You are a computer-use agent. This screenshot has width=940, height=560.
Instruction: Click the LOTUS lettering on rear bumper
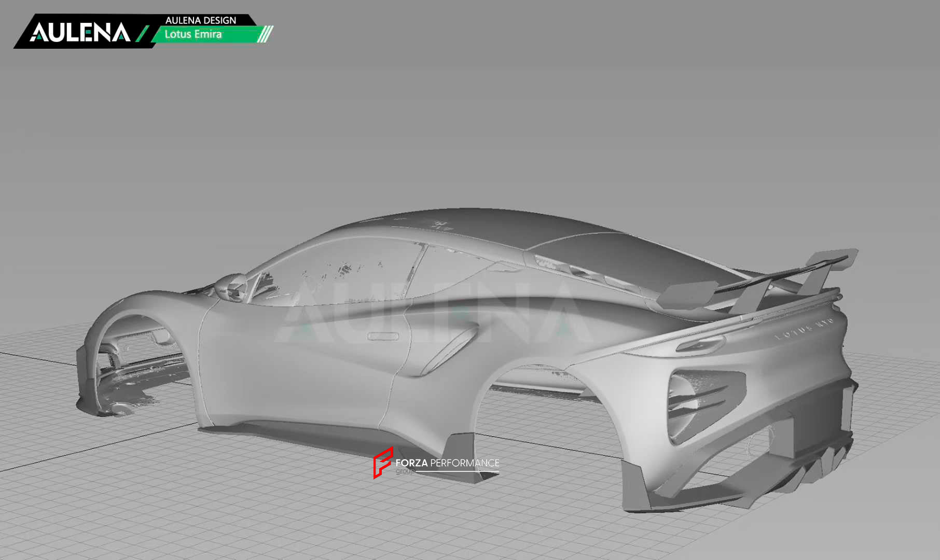click(x=804, y=329)
